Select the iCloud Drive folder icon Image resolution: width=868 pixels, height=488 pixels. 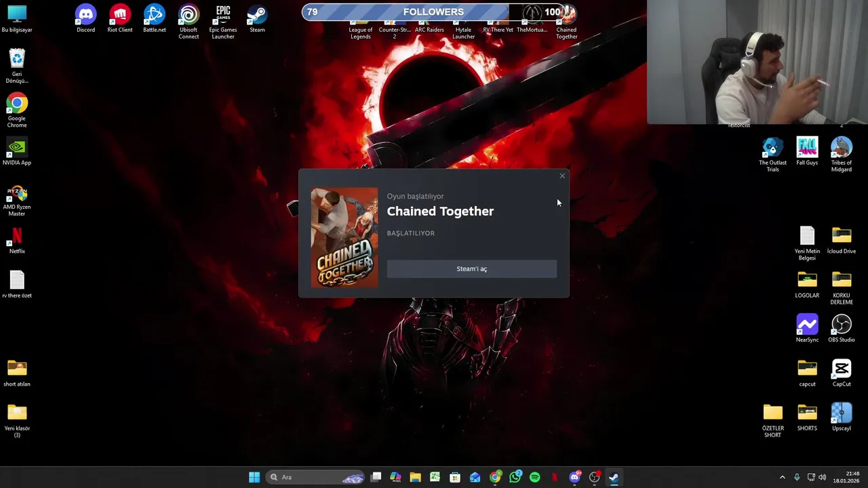coord(842,241)
